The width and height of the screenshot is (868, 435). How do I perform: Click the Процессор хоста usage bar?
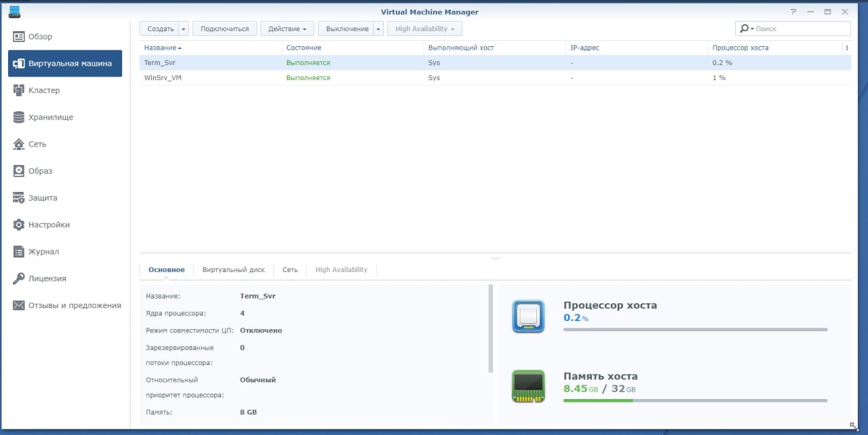pyautogui.click(x=695, y=330)
